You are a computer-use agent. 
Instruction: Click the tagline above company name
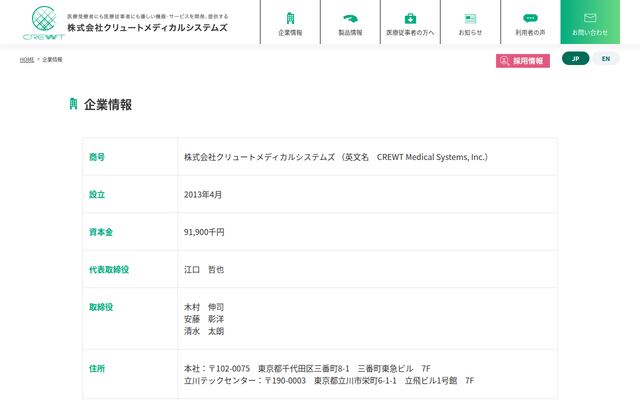coord(148,16)
